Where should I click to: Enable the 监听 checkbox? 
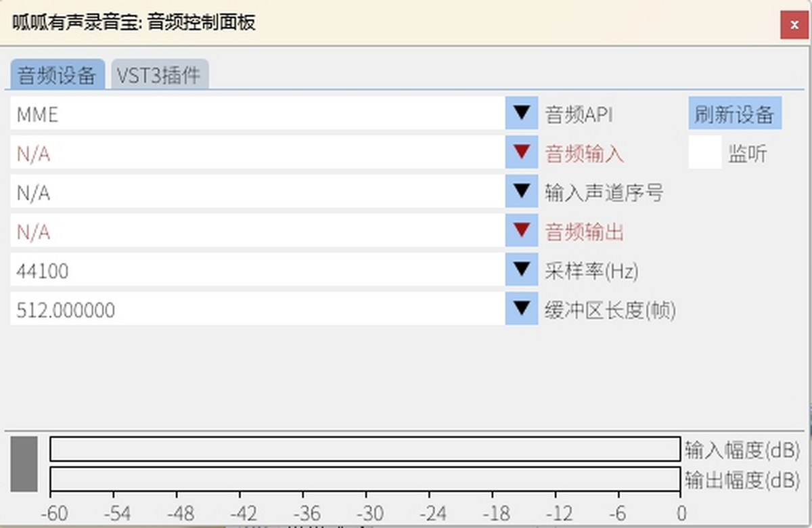click(x=704, y=153)
